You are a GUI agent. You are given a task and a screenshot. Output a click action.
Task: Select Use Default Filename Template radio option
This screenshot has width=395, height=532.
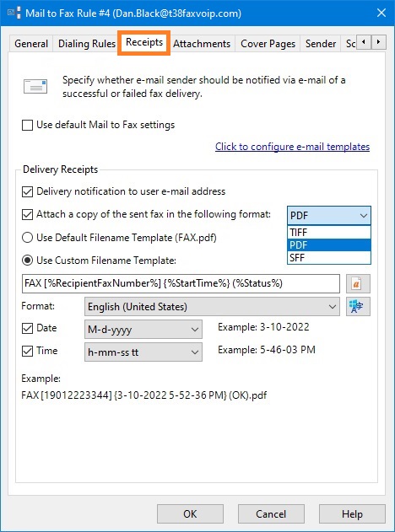click(x=27, y=238)
